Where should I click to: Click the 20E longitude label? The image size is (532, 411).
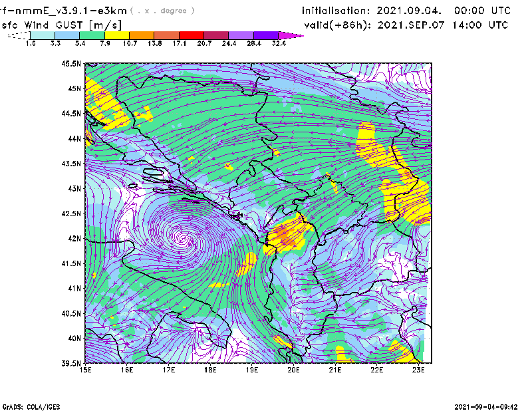293,370
